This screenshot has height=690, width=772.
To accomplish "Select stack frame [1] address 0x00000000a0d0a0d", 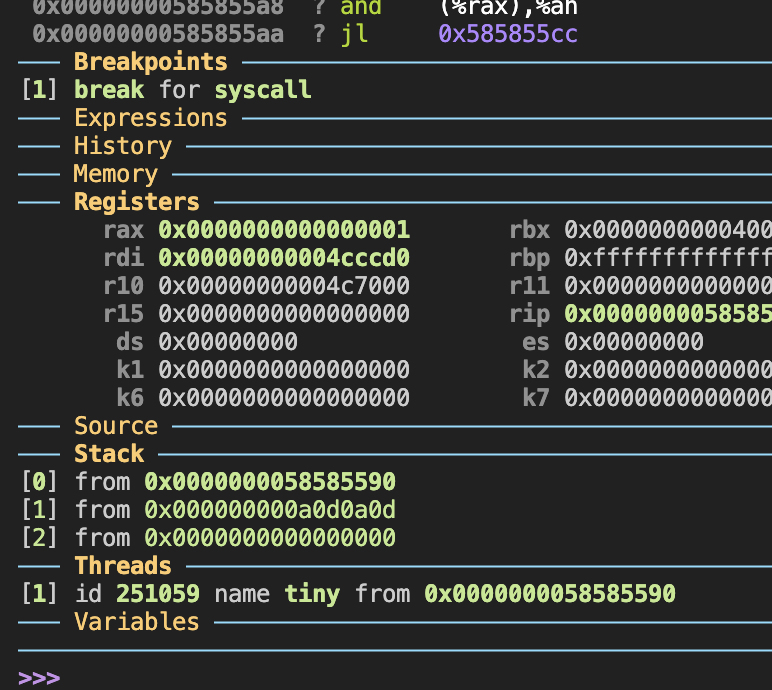I will (270, 510).
